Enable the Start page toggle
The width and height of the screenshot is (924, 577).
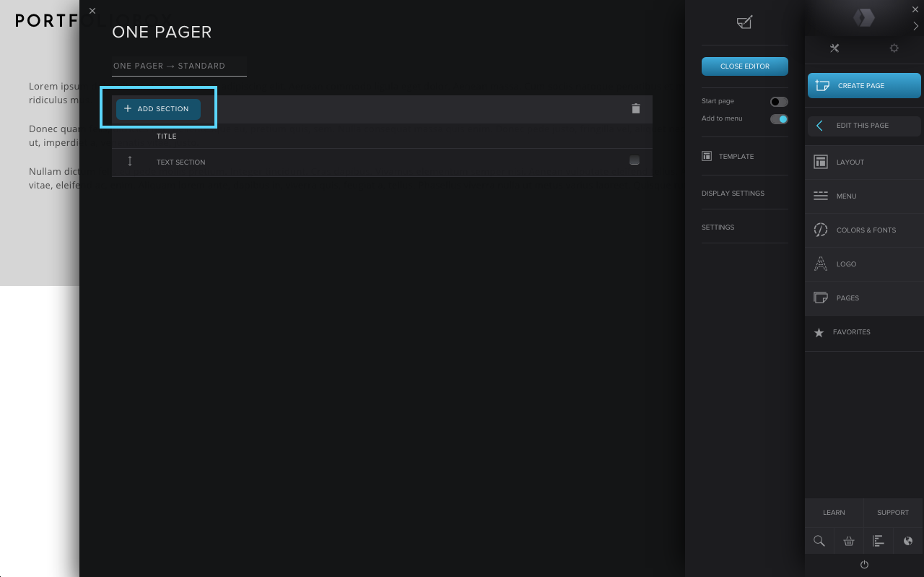coord(779,102)
